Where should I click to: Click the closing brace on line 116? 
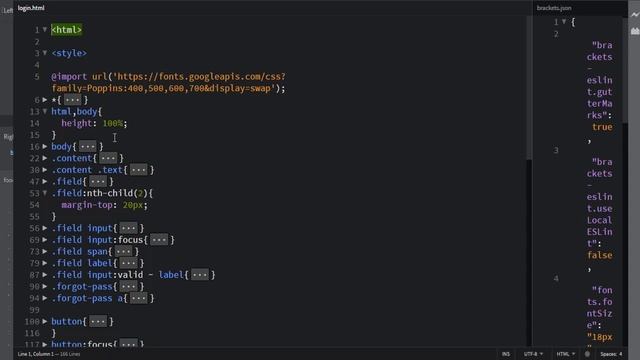53,333
